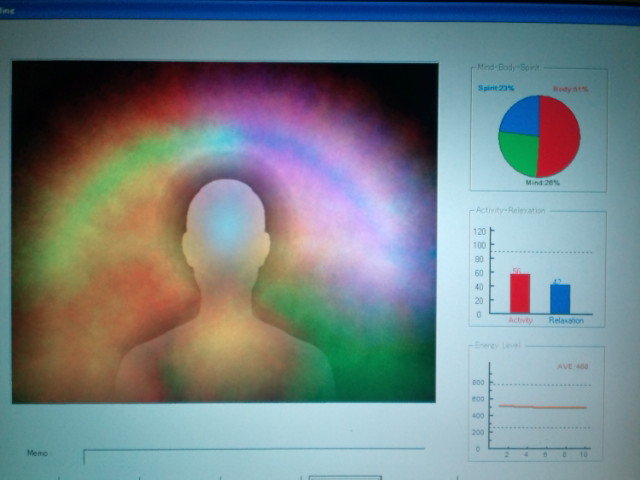The height and width of the screenshot is (480, 640).
Task: Click the Activity axis label
Action: [x=521, y=320]
